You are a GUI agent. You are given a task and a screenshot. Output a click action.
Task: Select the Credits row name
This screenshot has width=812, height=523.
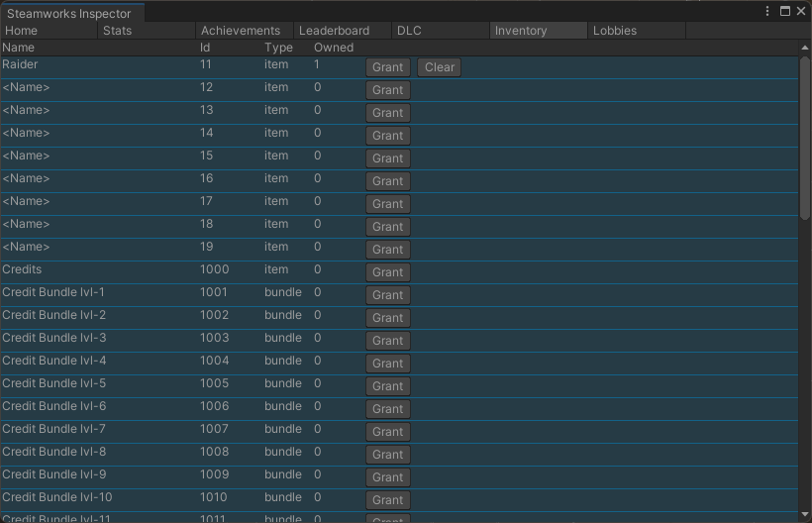22,269
